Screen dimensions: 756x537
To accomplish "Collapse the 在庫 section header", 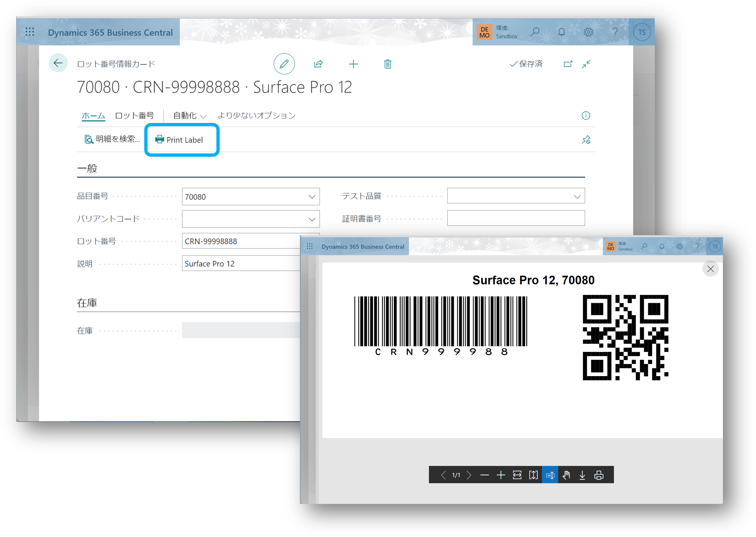I will [x=87, y=303].
